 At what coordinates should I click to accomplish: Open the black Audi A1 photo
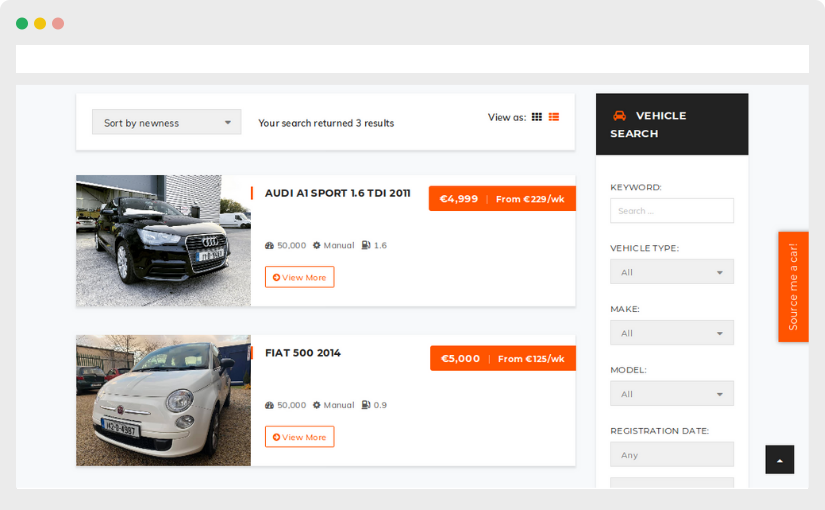click(x=163, y=241)
